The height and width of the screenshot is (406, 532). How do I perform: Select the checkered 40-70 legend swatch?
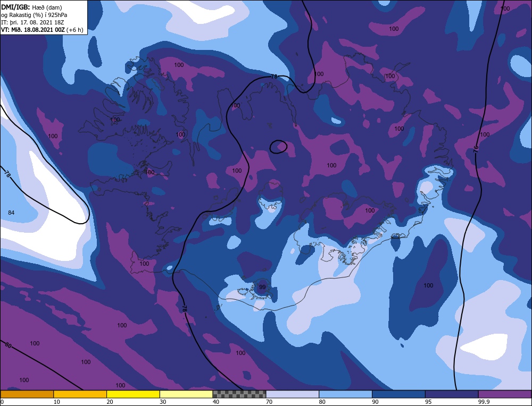click(x=239, y=394)
